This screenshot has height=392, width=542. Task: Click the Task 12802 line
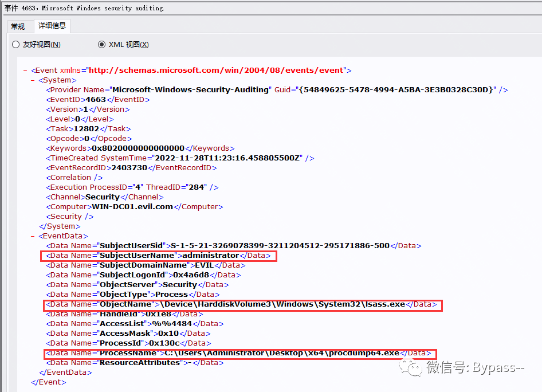88,128
